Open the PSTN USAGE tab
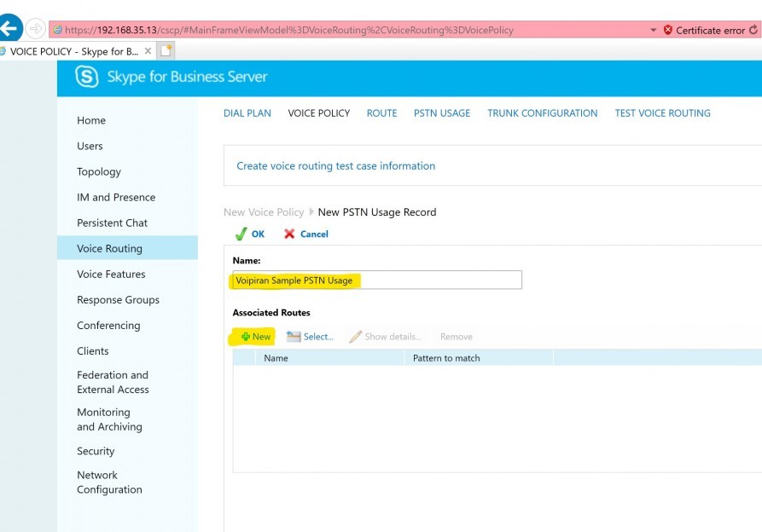The height and width of the screenshot is (532, 762). coord(442,113)
